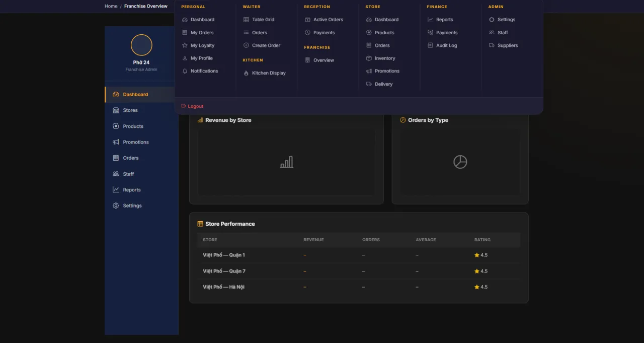Click the My Loyalty star icon
Screen dimensions: 644x343
(x=185, y=45)
